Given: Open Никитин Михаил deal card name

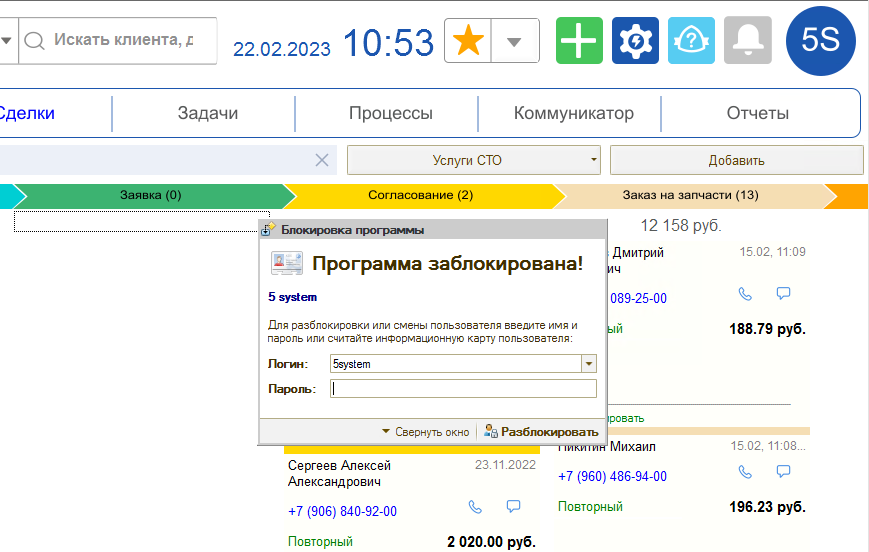Looking at the screenshot, I should (x=607, y=446).
